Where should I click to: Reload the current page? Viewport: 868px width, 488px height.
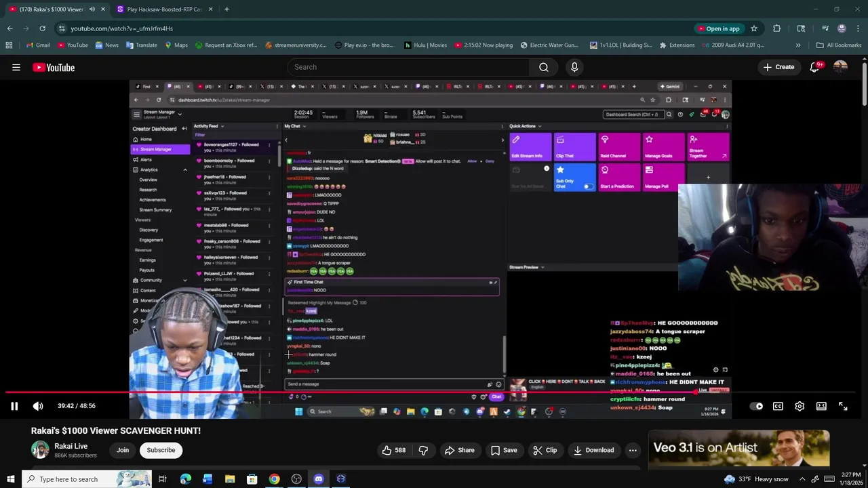[42, 28]
